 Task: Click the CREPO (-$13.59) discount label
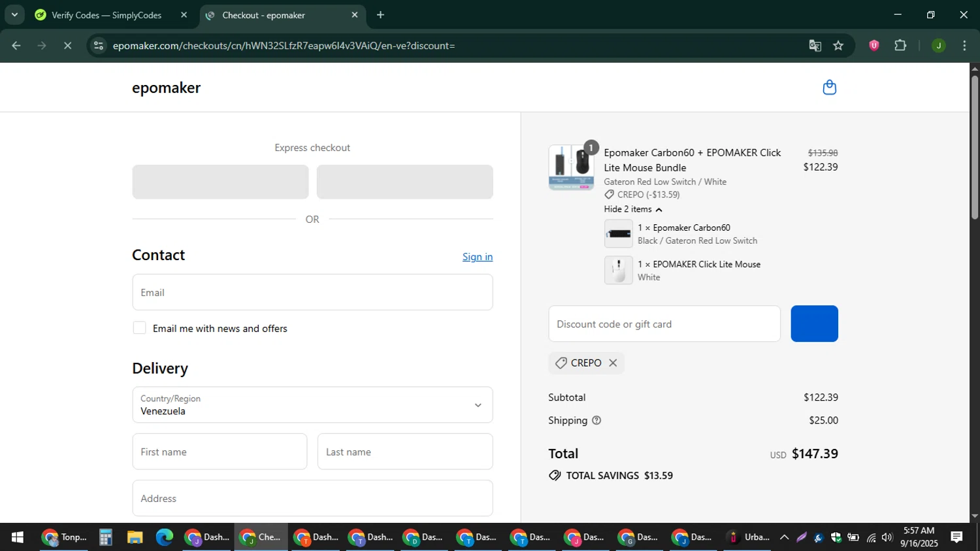[642, 195]
